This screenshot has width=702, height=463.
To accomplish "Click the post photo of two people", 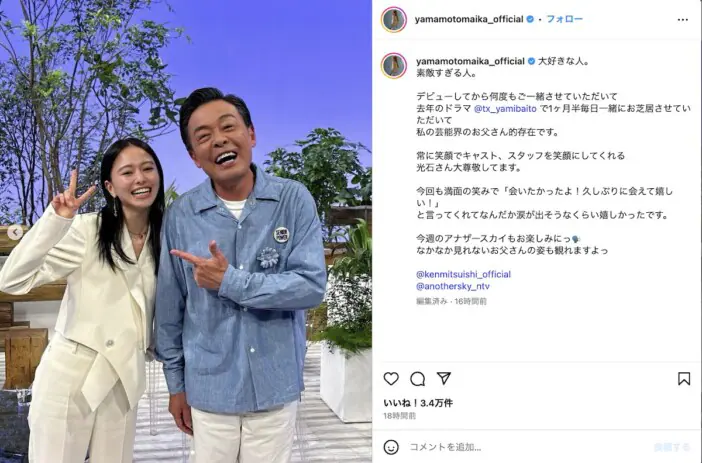I will tap(186, 232).
